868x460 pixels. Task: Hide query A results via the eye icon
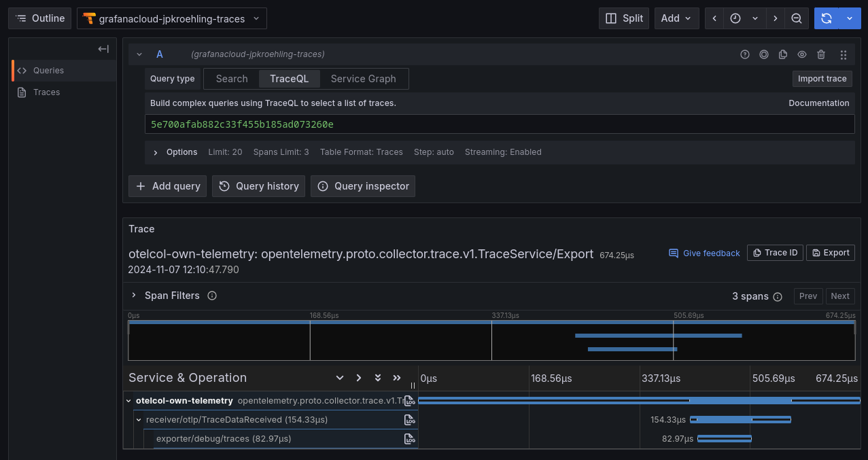point(802,54)
